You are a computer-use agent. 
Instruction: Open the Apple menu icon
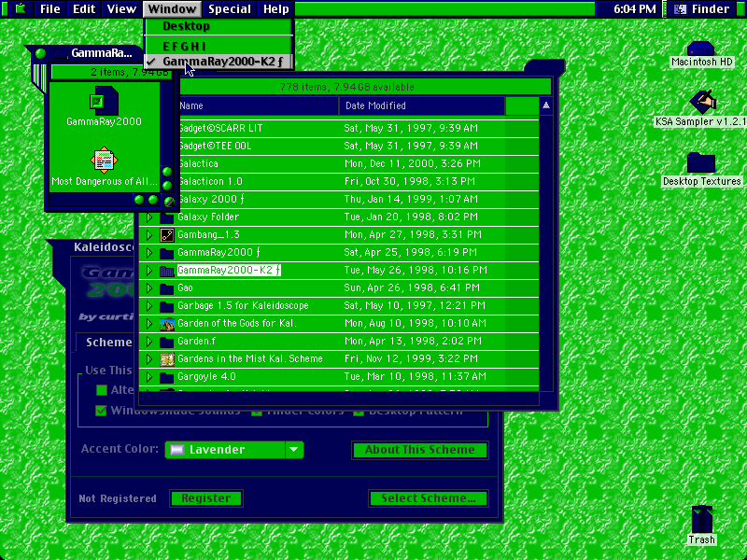point(21,8)
